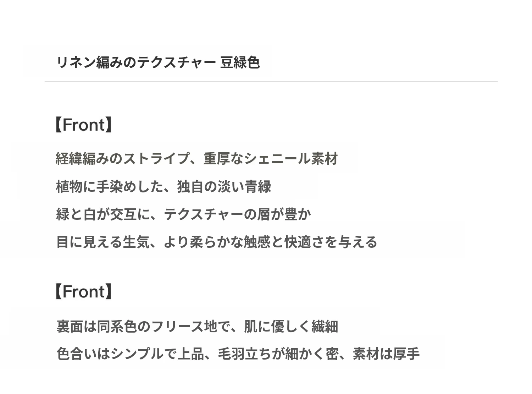Viewport: 532px width, 394px height.
Task: Select the first 【Front】 heading
Action: pyautogui.click(x=84, y=125)
